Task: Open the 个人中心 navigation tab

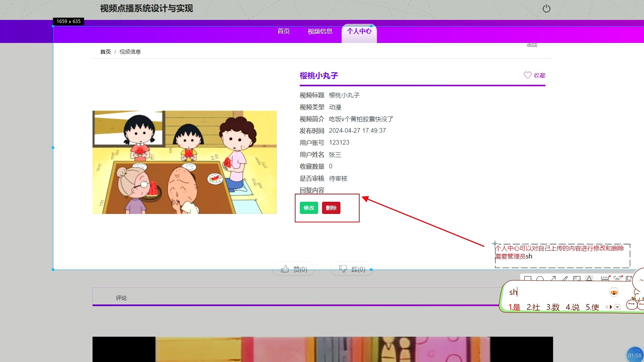Action: (x=359, y=33)
